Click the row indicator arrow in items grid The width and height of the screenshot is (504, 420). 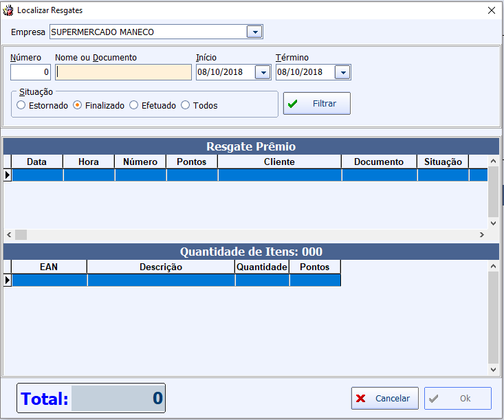pyautogui.click(x=8, y=280)
